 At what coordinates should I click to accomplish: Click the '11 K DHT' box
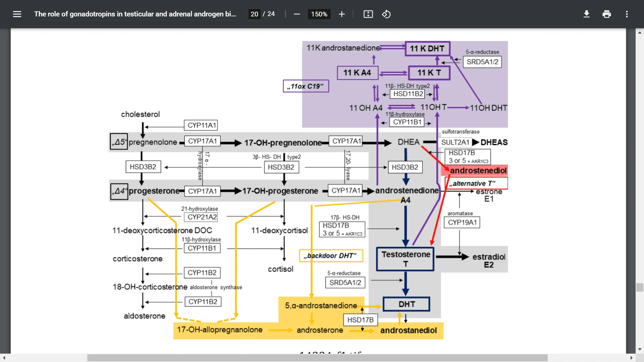pos(427,49)
